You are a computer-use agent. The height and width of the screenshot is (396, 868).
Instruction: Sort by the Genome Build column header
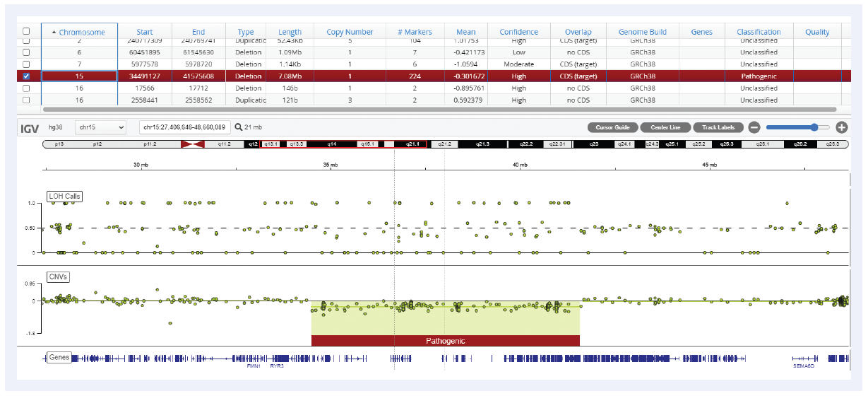click(643, 32)
